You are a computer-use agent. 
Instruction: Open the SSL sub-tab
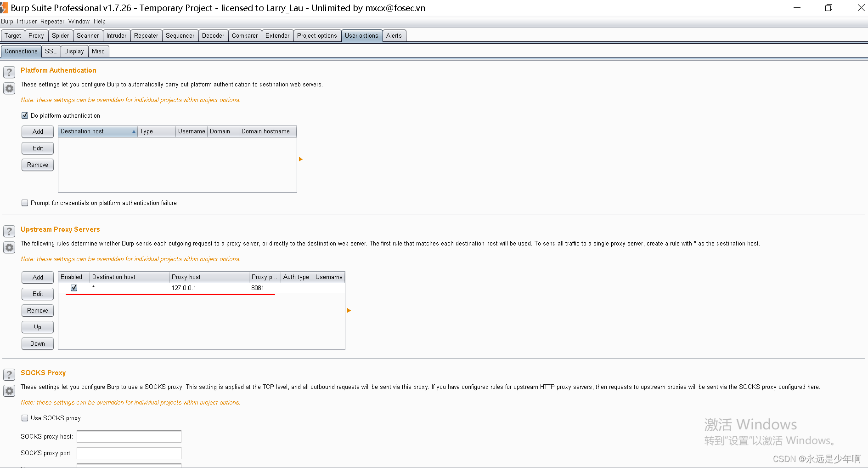tap(51, 51)
